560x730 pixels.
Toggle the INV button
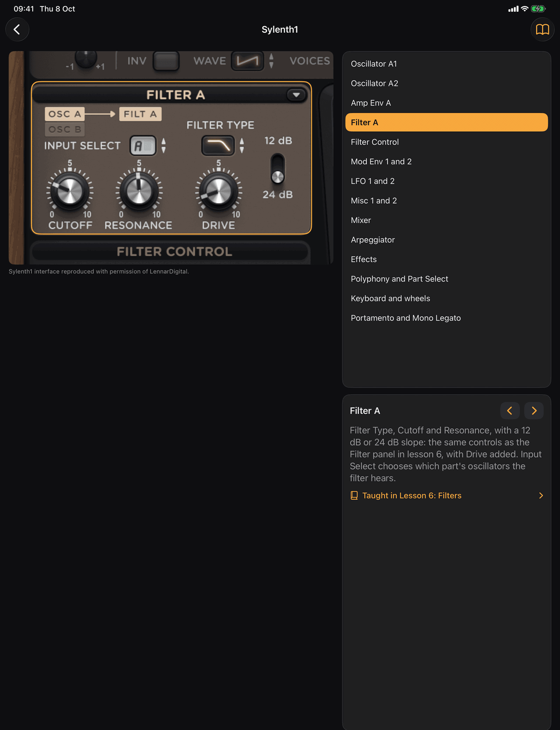(x=166, y=61)
